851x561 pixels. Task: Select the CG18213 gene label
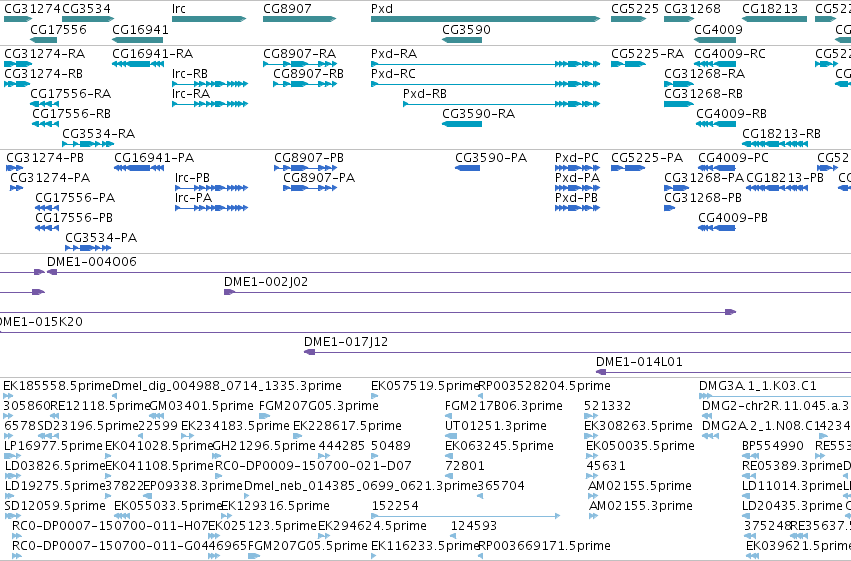tap(770, 9)
